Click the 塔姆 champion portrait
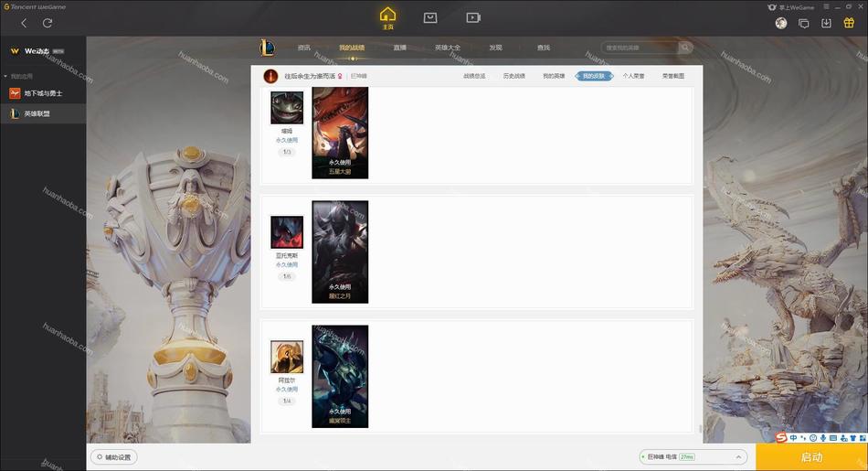 click(287, 108)
